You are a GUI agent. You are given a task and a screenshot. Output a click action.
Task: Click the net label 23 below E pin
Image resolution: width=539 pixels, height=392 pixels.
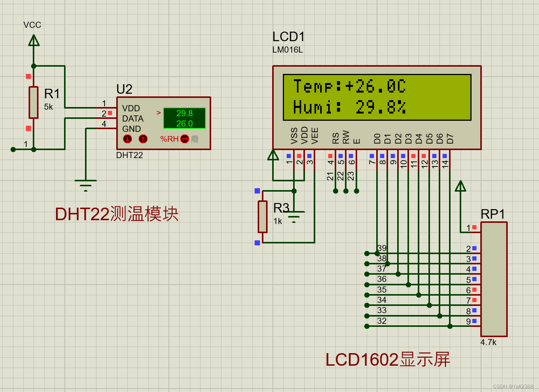tap(351, 176)
